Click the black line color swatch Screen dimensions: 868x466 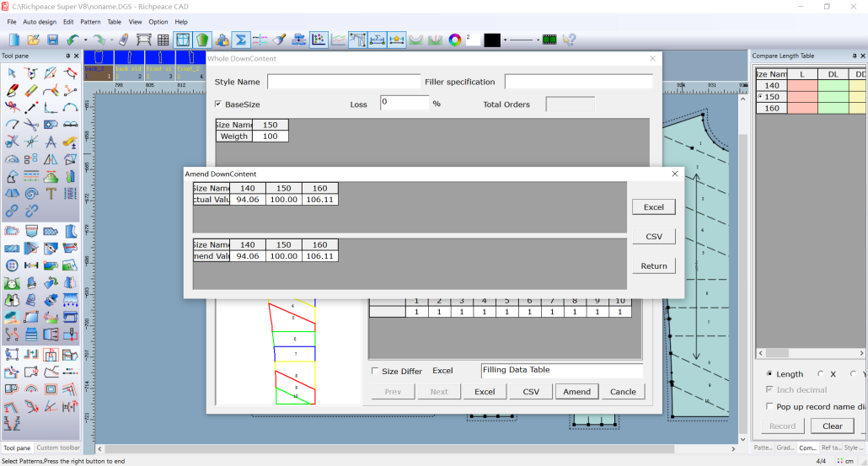point(492,40)
